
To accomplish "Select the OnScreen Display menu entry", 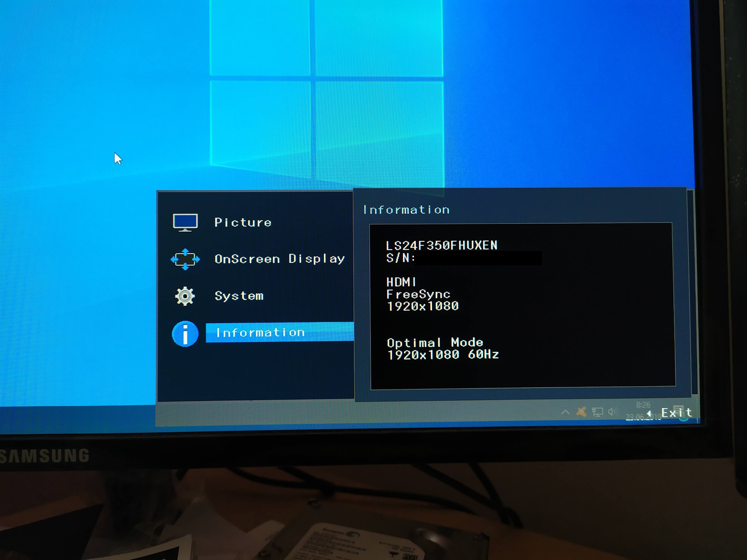I will [x=280, y=259].
